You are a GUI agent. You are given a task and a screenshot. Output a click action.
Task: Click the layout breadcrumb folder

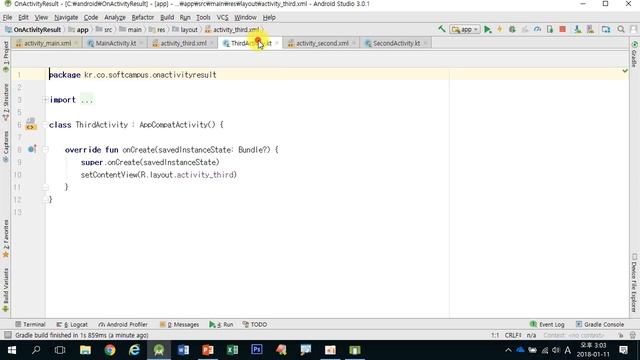[x=185, y=30]
